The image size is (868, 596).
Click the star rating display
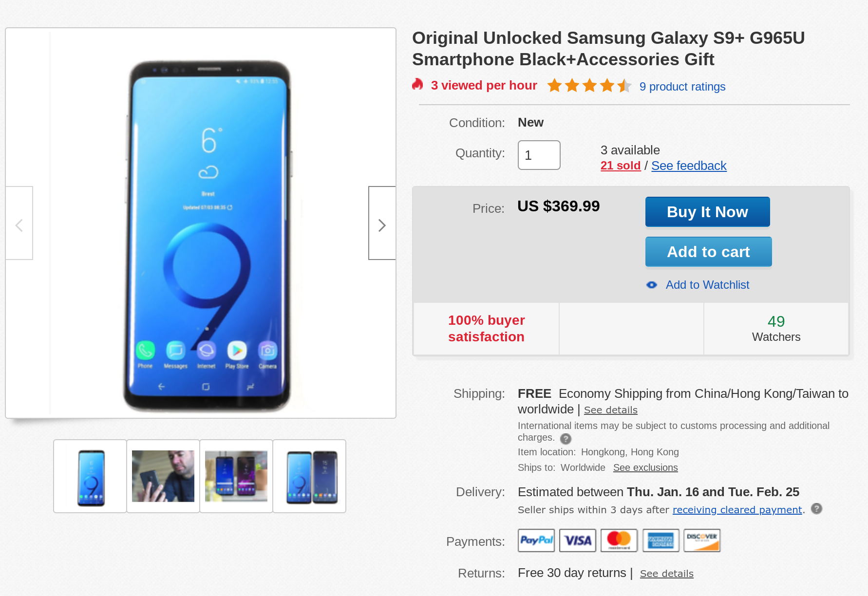(x=589, y=86)
